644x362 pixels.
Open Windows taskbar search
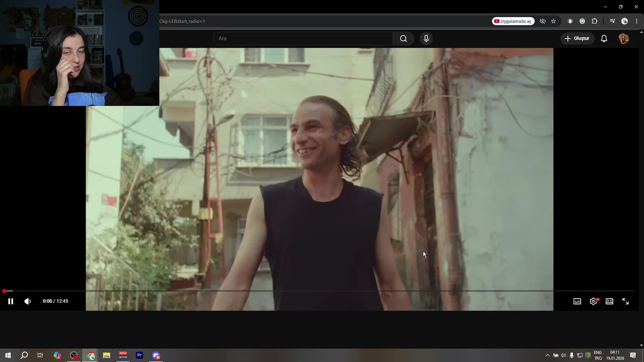[24, 355]
